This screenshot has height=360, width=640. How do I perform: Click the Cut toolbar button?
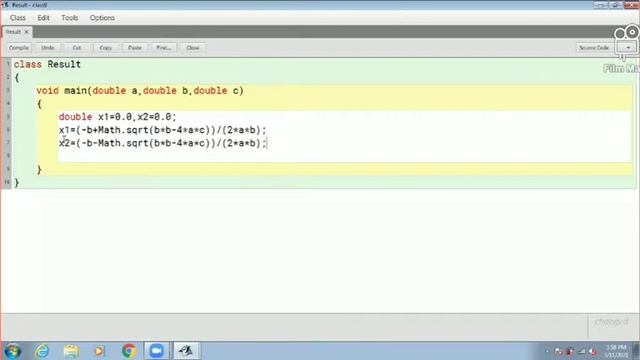point(77,48)
